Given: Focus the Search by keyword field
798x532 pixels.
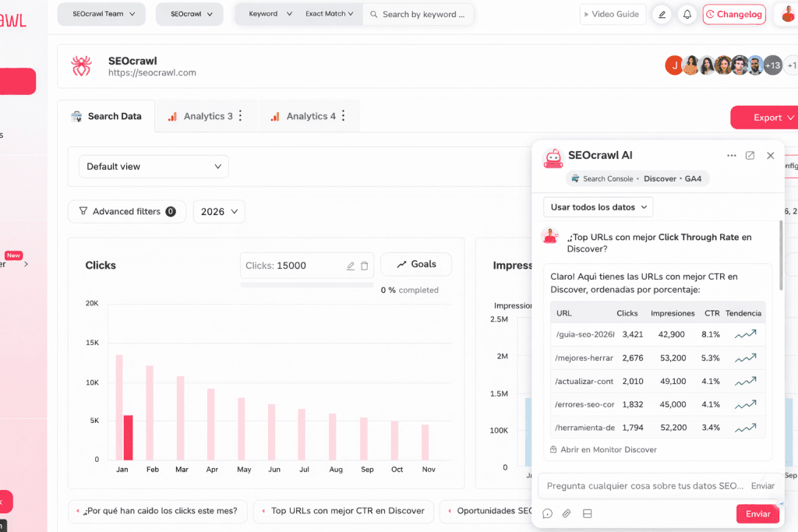Looking at the screenshot, I should (x=418, y=14).
